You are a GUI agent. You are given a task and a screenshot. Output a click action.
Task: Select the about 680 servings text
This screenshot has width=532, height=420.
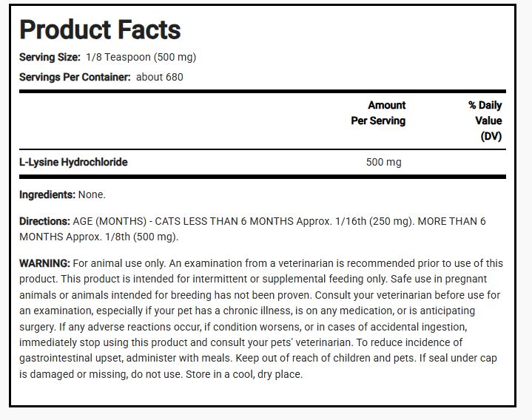[160, 77]
